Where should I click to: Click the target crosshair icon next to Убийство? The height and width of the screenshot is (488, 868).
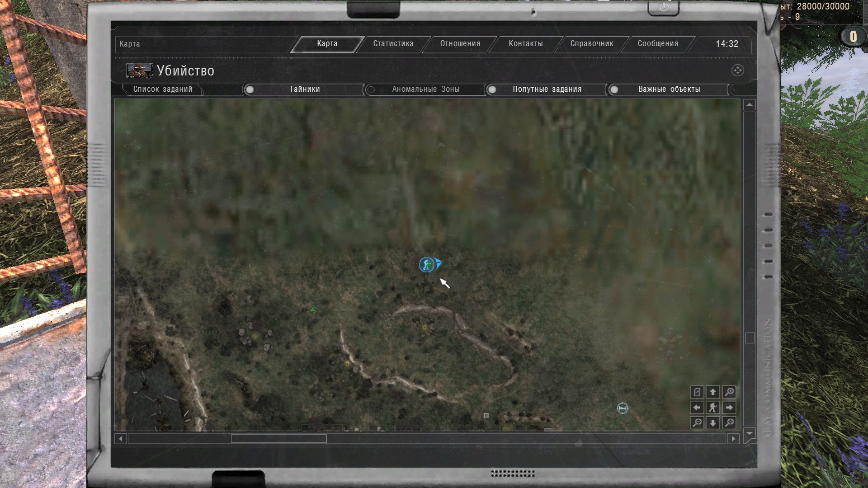tap(738, 70)
